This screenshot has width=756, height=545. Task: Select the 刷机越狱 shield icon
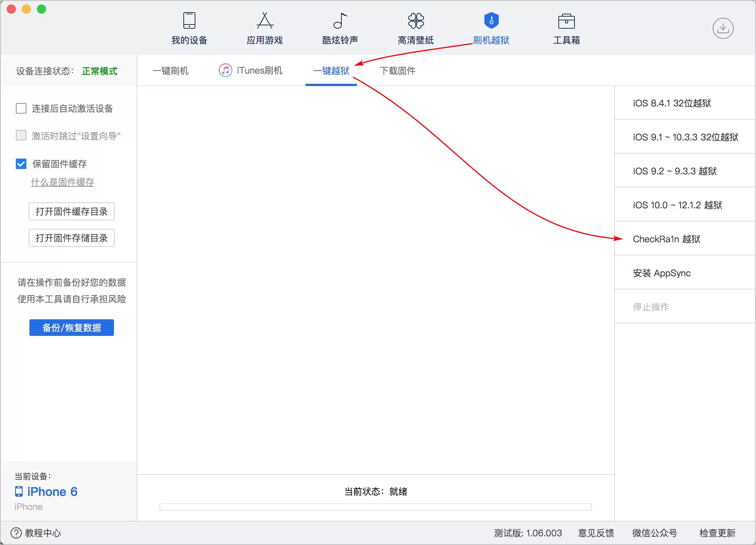491,21
